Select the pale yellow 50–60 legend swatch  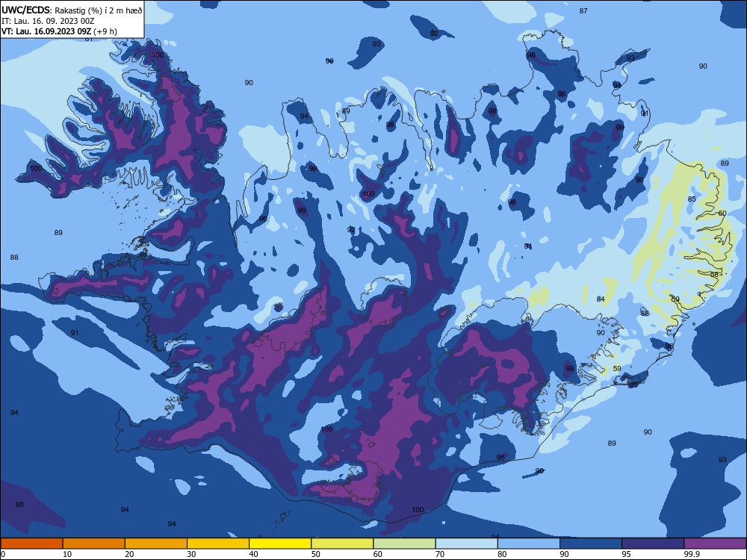343,544
